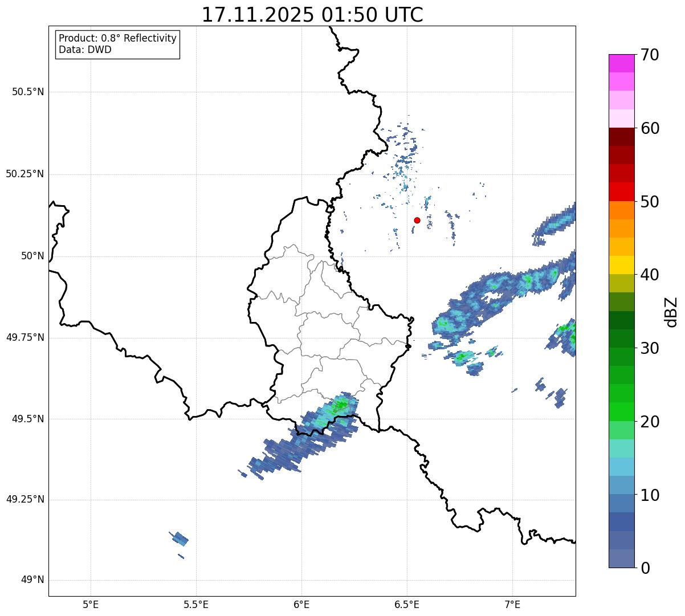Click the Data: DWD label

[x=85, y=50]
